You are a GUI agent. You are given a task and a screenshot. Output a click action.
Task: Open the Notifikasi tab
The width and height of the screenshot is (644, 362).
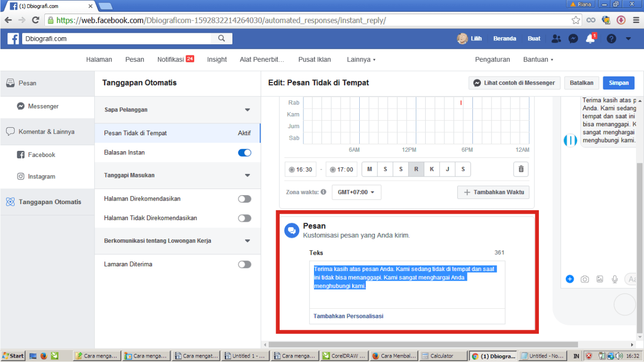click(176, 59)
